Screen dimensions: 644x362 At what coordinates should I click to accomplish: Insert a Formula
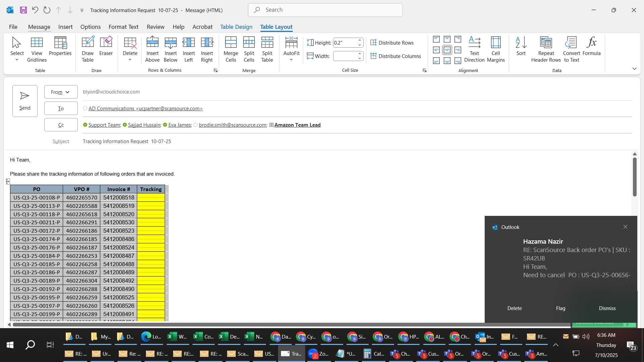pyautogui.click(x=592, y=46)
